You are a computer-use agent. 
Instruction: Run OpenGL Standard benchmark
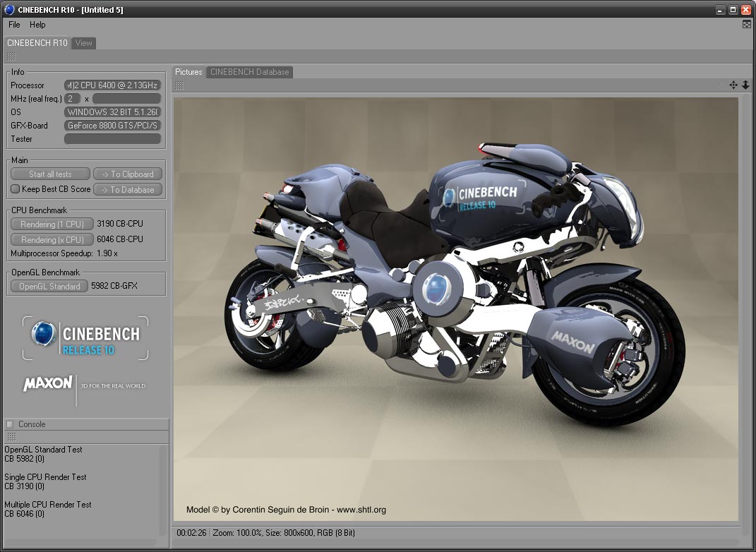pyautogui.click(x=49, y=286)
